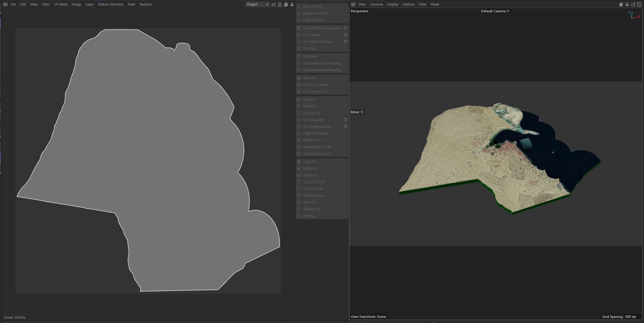This screenshot has height=323, width=644.
Task: Click the histogram bars icon beside Project dropdown
Action: click(x=273, y=4)
